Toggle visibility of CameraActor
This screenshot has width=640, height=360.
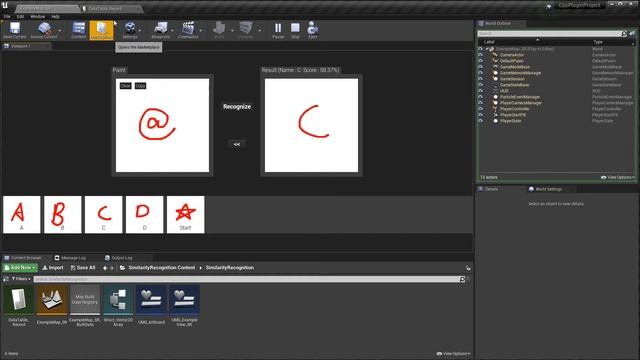pyautogui.click(x=480, y=55)
